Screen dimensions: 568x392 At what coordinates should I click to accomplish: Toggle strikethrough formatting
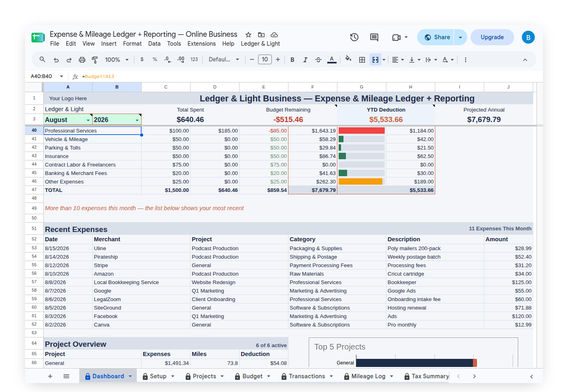(318, 60)
